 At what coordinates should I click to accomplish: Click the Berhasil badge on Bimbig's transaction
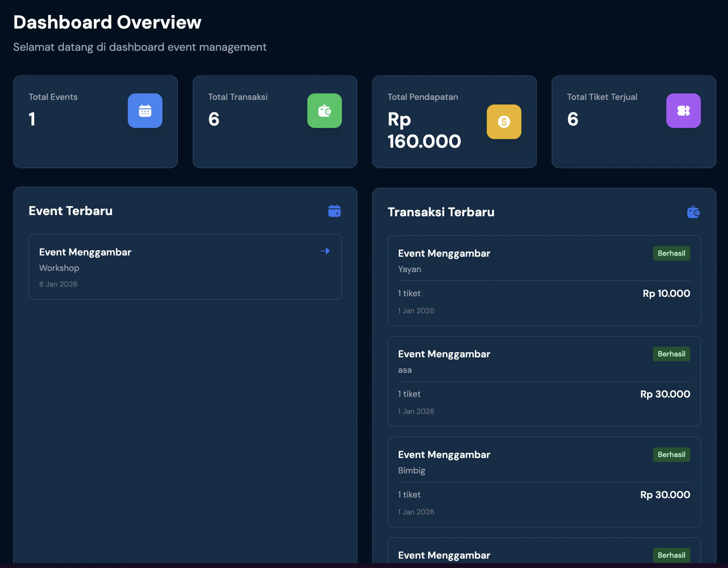[671, 454]
